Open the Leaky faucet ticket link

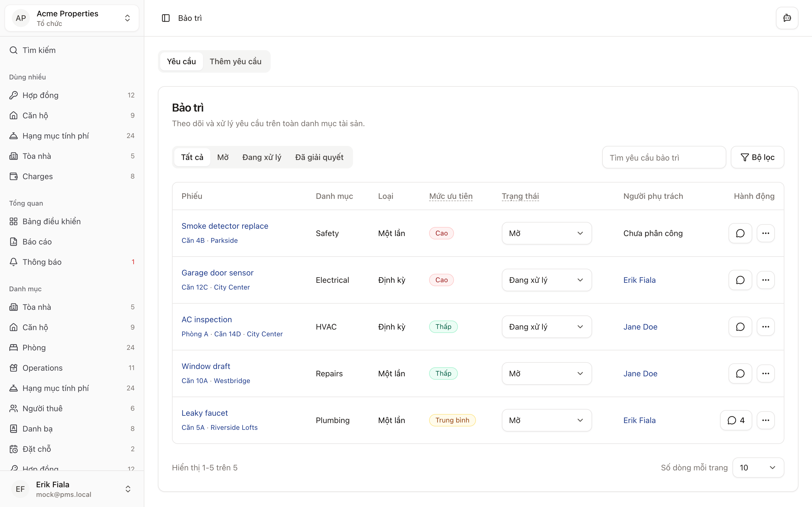204,413
